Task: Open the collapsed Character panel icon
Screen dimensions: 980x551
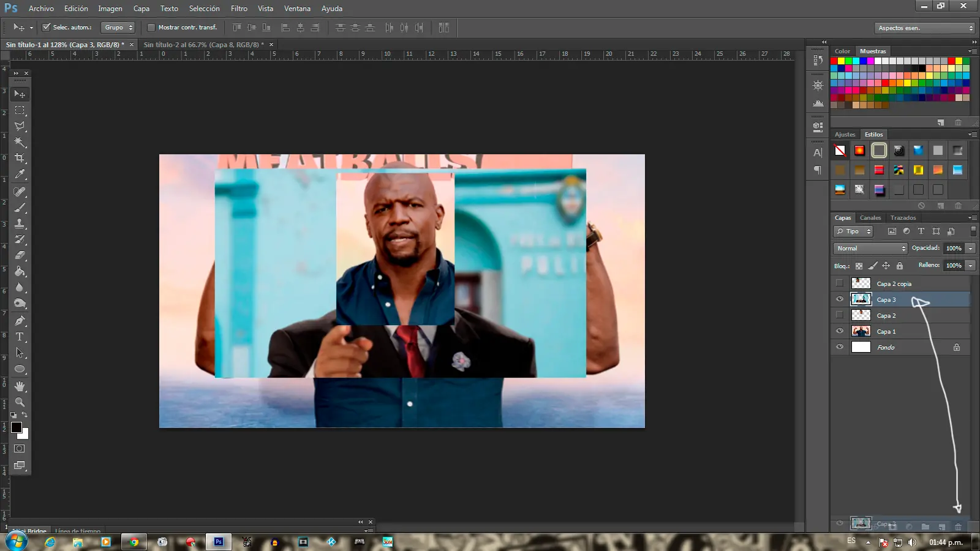Action: [818, 152]
